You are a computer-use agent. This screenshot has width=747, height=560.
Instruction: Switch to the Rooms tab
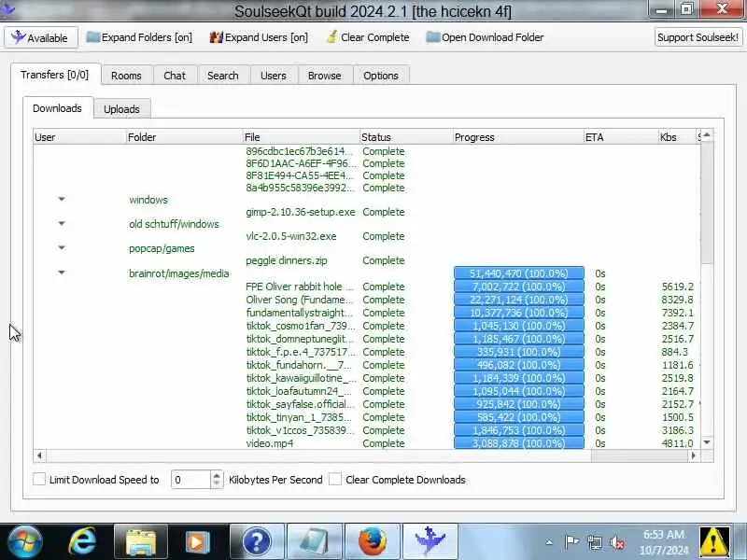point(126,76)
